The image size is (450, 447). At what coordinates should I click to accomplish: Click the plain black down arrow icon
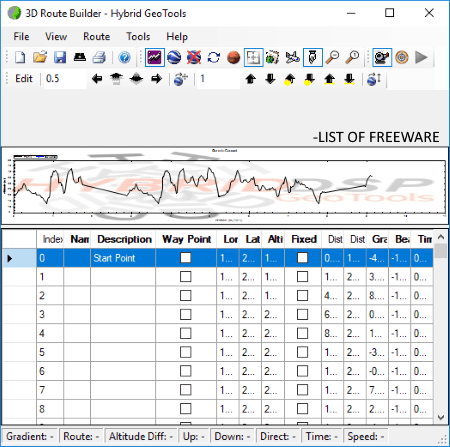(270, 79)
